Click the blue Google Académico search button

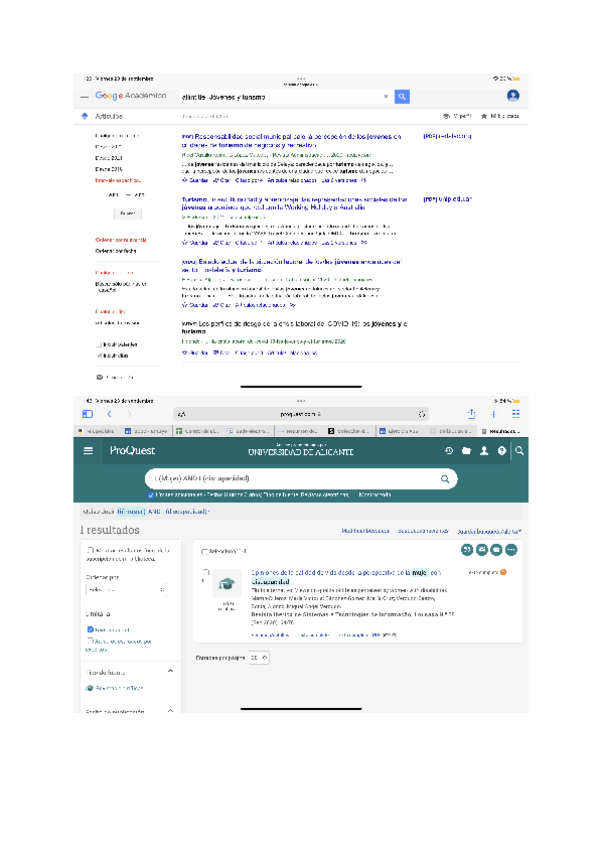point(402,96)
